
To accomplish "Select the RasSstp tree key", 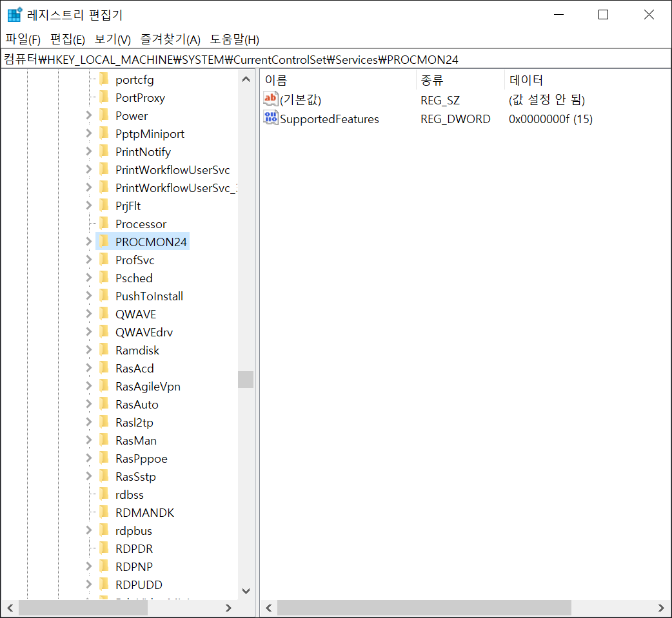I will coord(135,477).
